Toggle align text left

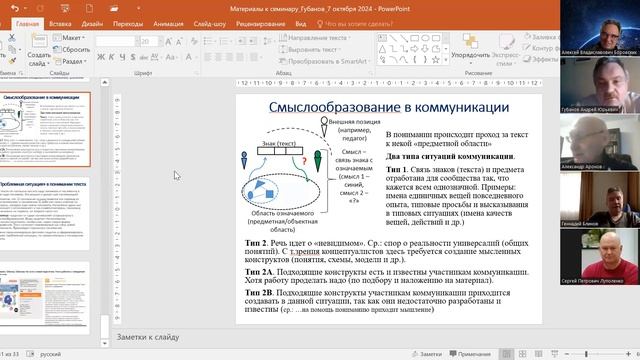pos(208,57)
